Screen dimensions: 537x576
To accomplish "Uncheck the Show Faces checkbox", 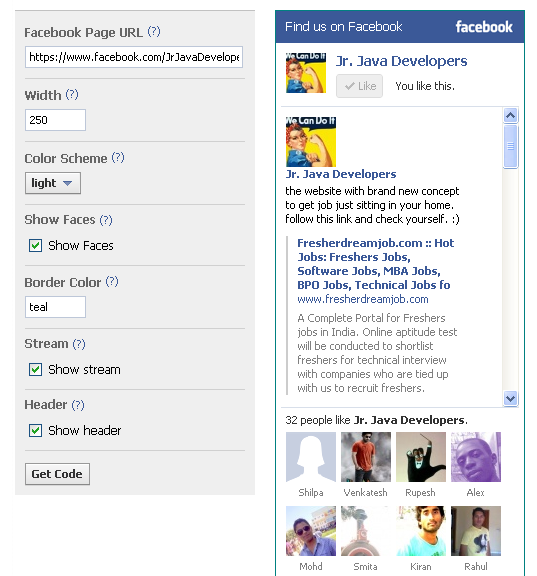I will click(35, 245).
